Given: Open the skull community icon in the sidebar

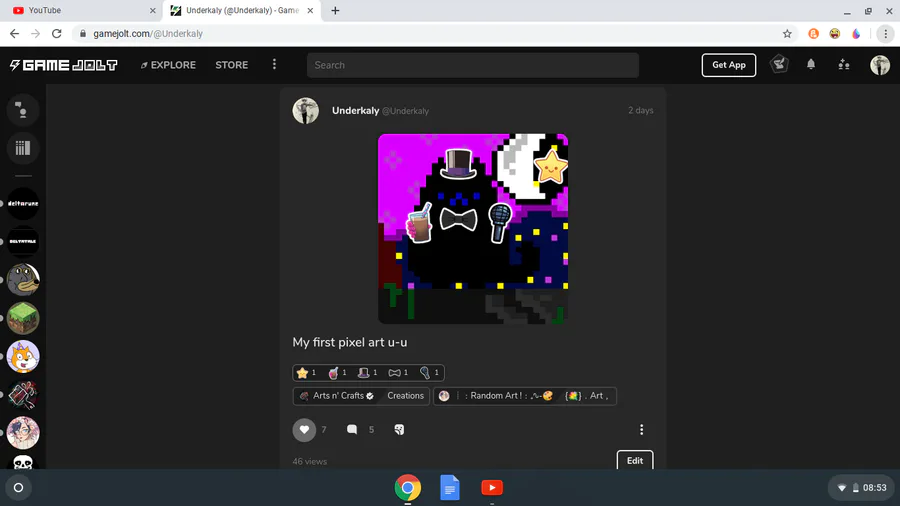Looking at the screenshot, I should point(23,462).
